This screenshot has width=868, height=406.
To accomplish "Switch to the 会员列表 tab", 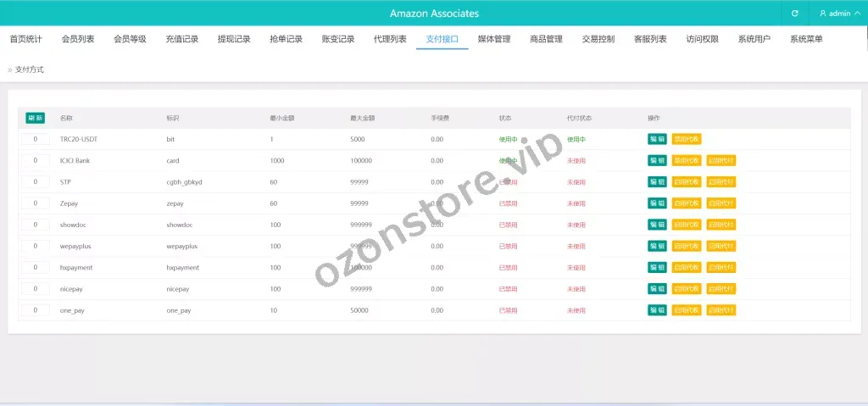I will click(78, 39).
